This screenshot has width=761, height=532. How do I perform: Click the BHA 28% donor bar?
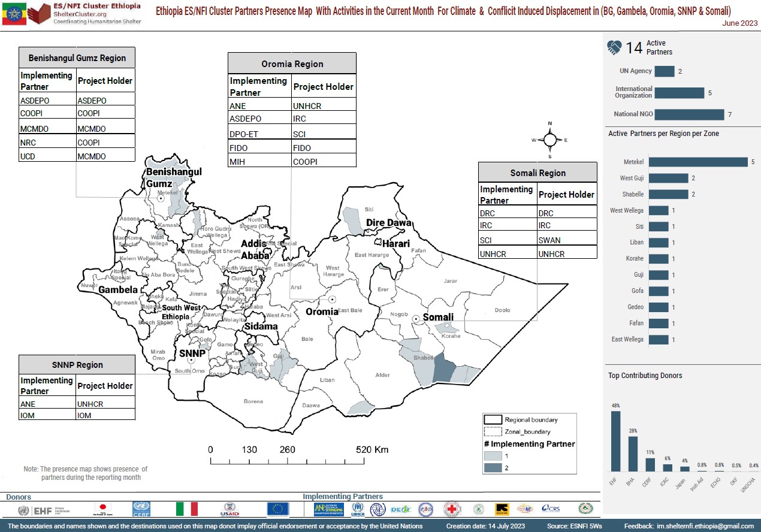633,454
